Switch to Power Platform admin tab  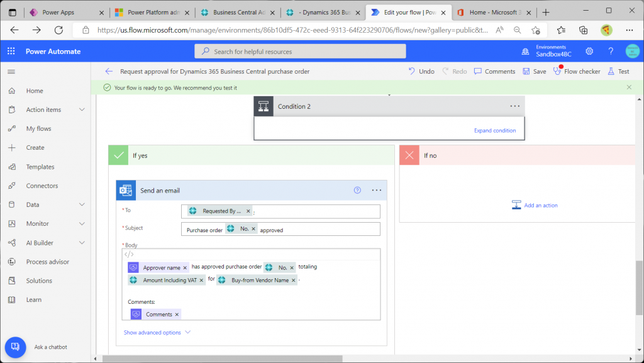[x=153, y=13]
